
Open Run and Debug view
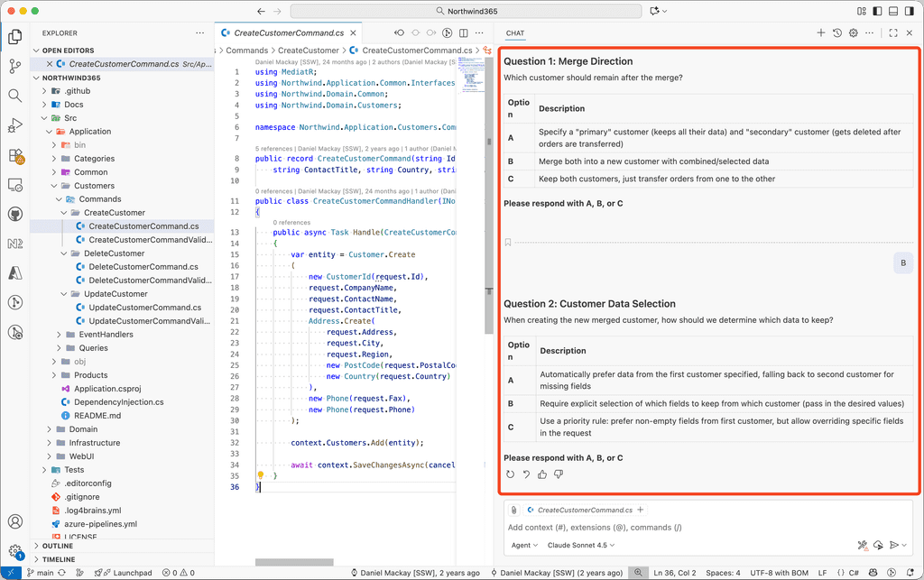tap(15, 125)
